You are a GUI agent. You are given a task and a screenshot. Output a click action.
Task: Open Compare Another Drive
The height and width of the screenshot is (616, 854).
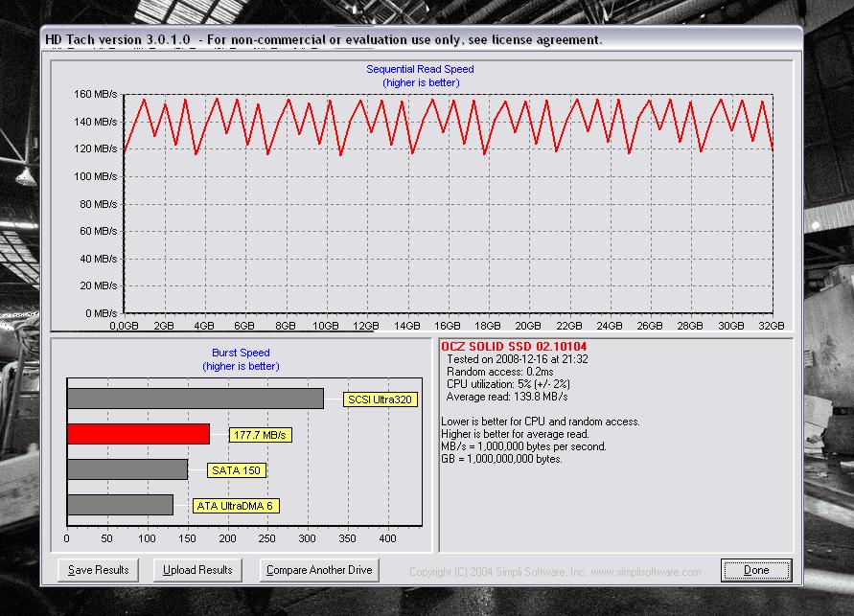tap(319, 570)
